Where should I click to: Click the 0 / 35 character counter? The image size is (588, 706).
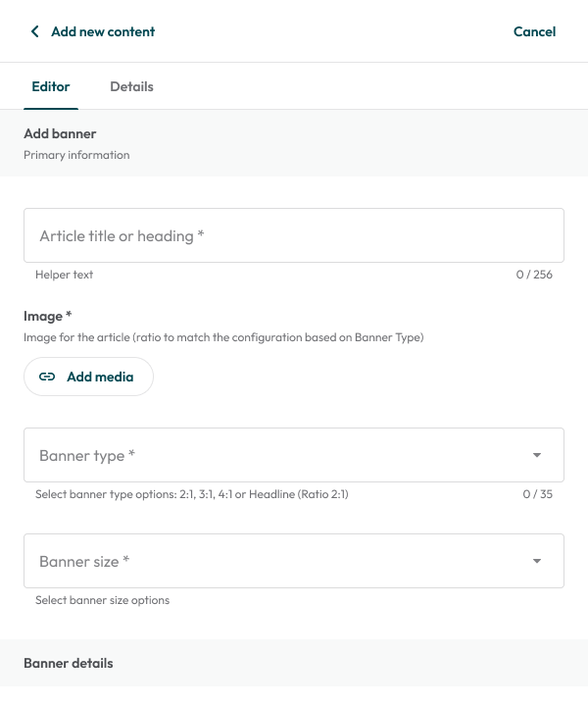pos(537,494)
